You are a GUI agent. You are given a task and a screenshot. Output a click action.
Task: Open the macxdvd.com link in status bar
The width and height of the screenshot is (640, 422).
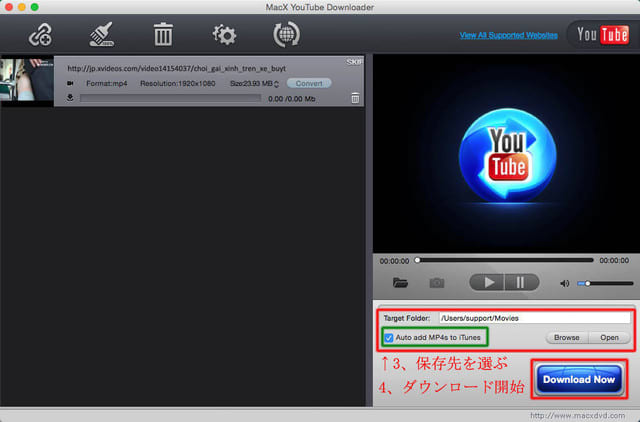[x=577, y=415]
